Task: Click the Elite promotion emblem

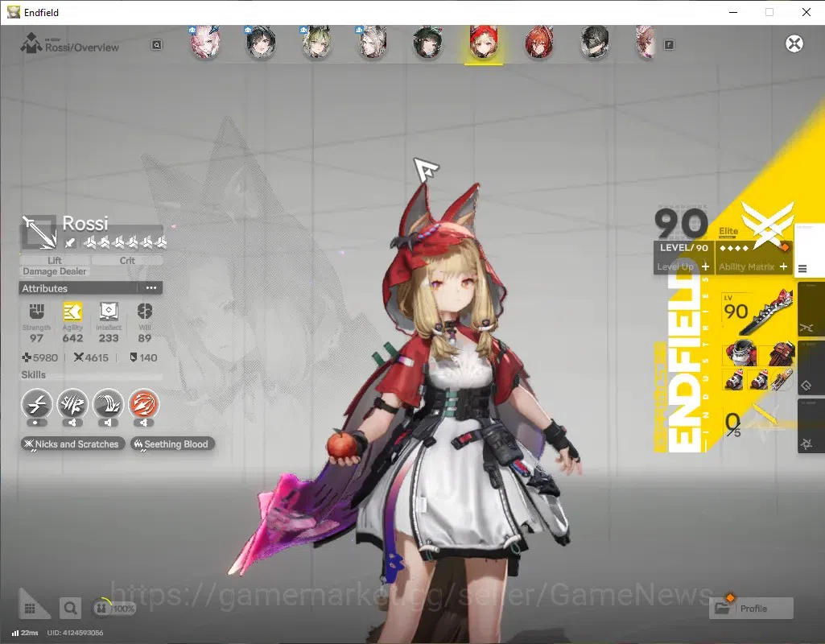Action: 766,225
